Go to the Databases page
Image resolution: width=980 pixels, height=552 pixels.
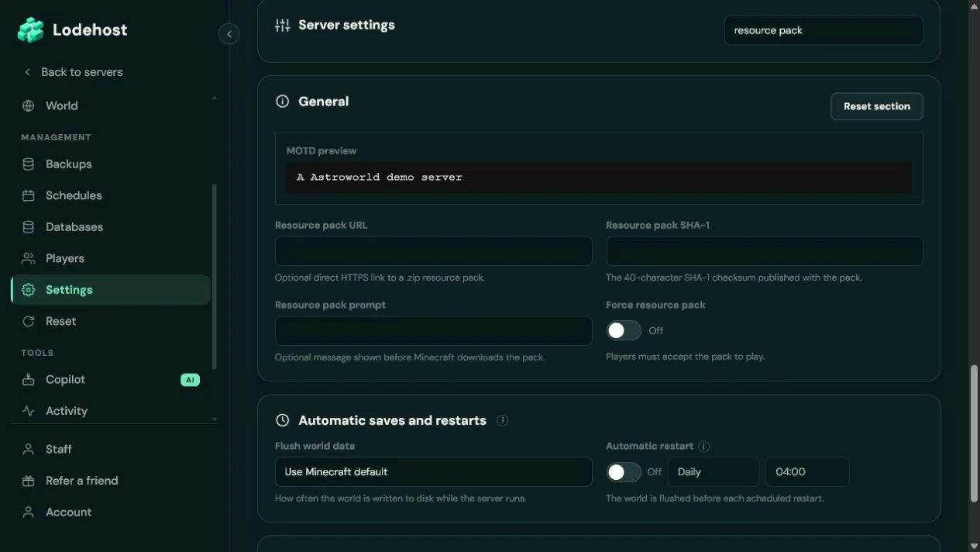[111, 227]
